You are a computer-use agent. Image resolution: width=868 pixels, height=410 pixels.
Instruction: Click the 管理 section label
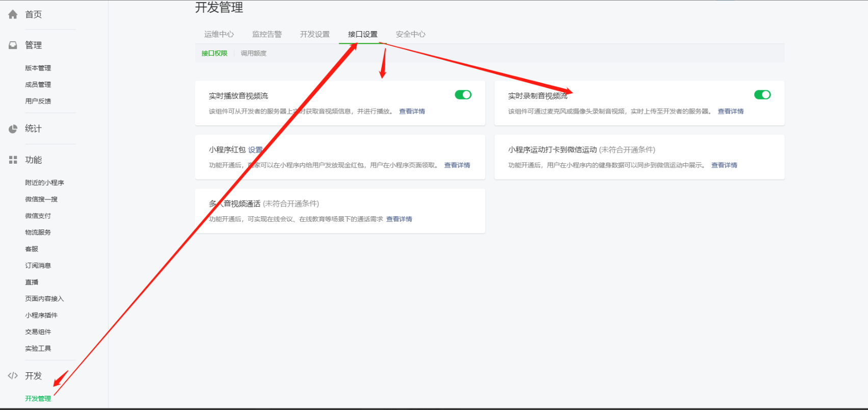click(x=34, y=45)
